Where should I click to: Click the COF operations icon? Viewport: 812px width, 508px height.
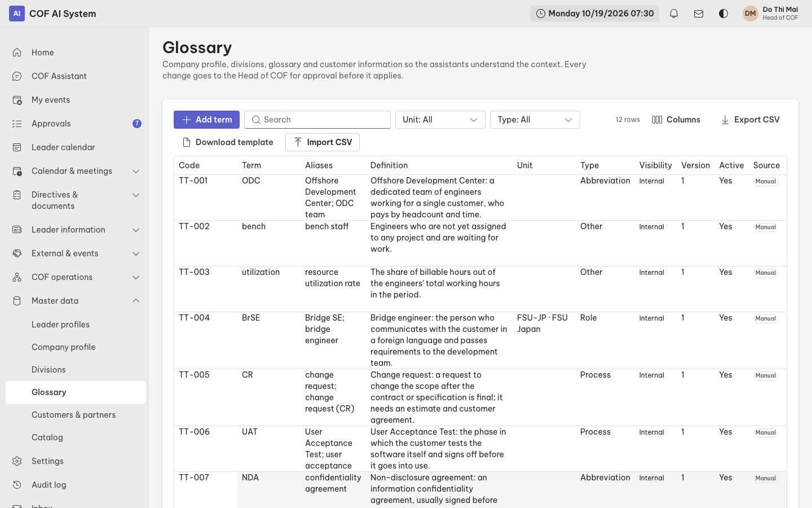tap(17, 277)
